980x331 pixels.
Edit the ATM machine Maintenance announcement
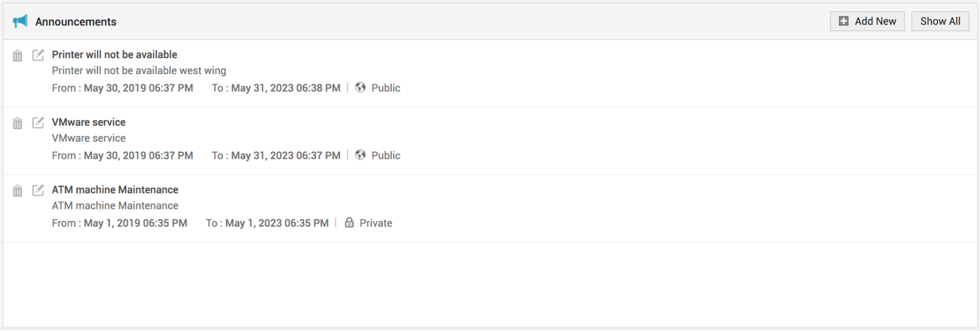[38, 191]
